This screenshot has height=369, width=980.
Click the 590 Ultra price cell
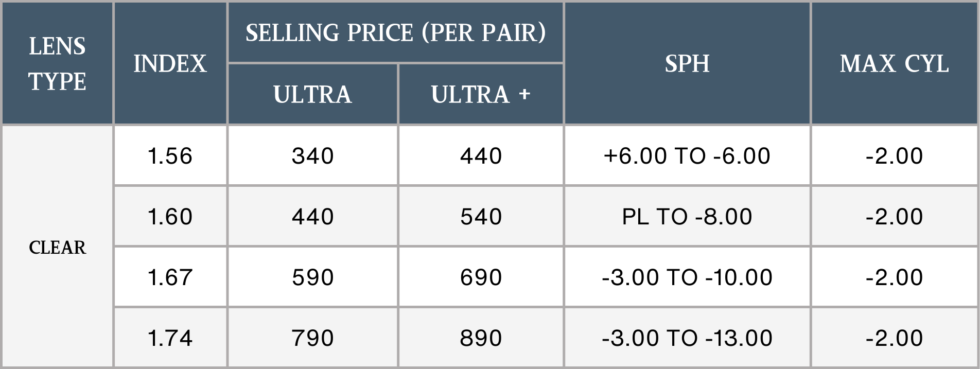coord(312,277)
